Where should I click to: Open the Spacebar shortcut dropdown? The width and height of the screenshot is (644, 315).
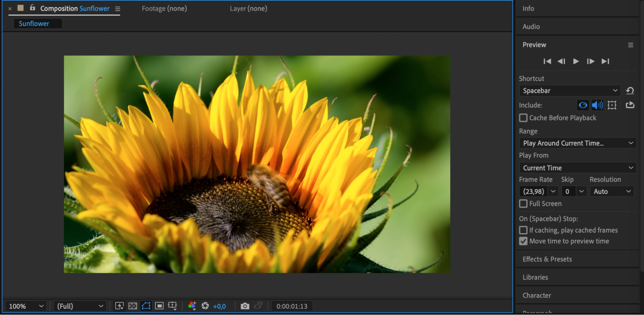tap(570, 91)
